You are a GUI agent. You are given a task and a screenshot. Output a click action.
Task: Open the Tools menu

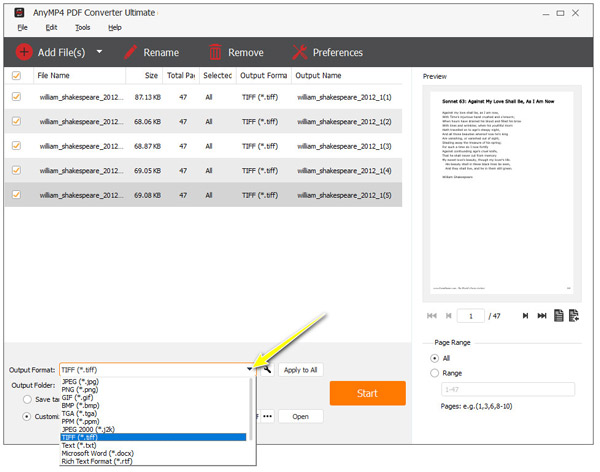(x=83, y=28)
